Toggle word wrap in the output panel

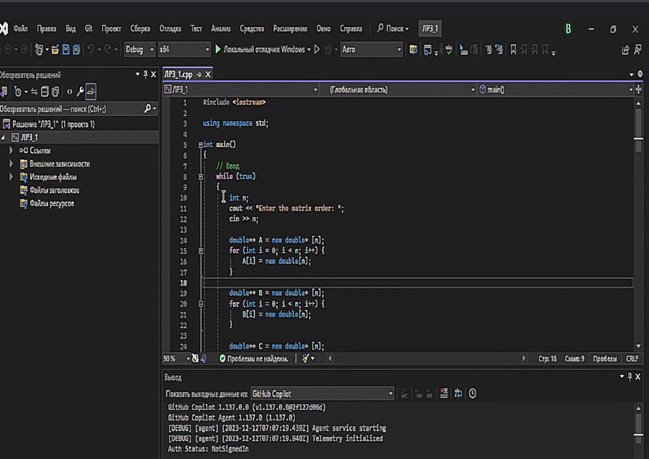(457, 394)
